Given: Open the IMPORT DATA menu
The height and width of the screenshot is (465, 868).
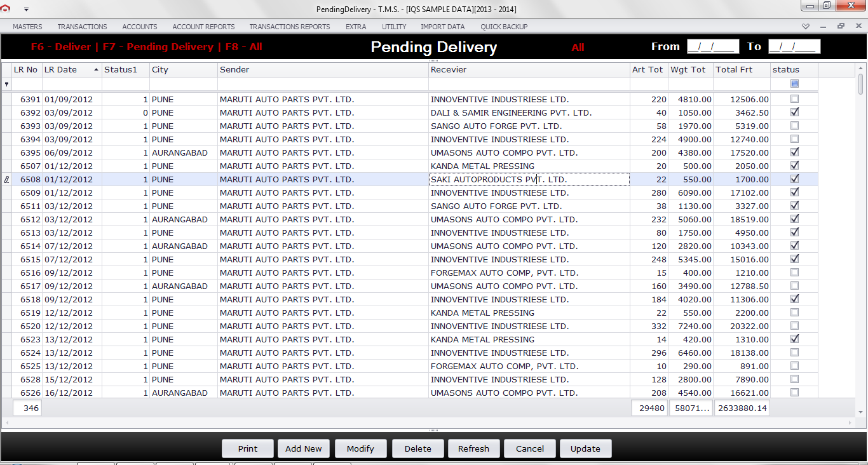Looking at the screenshot, I should coord(442,27).
